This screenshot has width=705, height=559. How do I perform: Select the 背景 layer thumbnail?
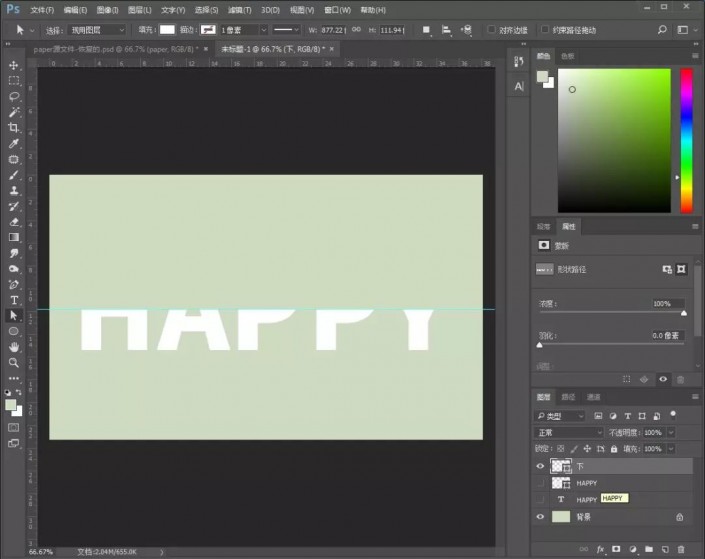[561, 517]
